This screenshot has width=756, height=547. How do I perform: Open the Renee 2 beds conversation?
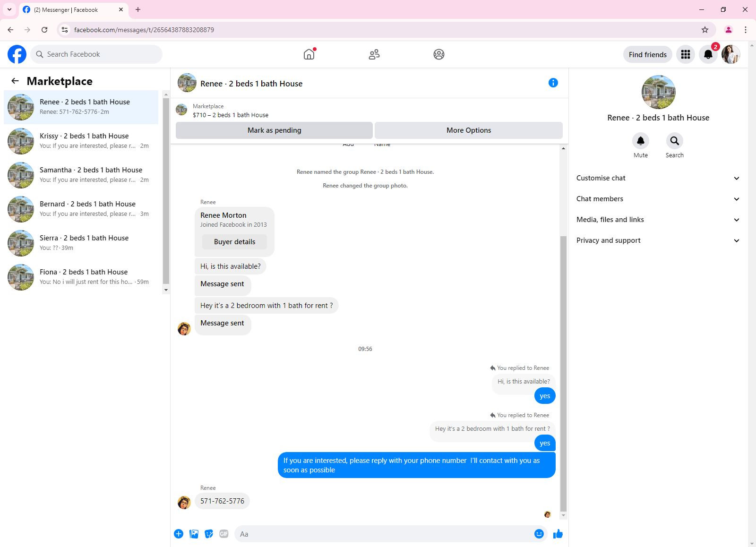[81, 107]
